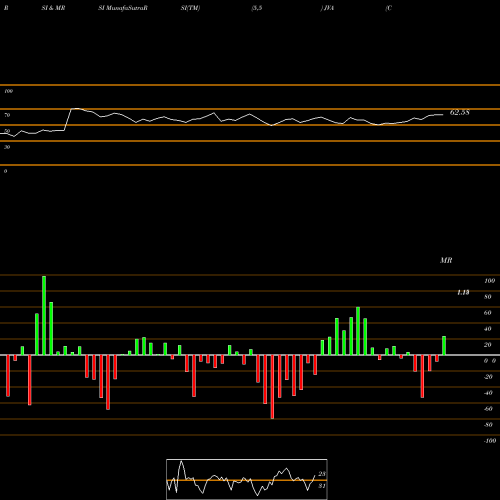Click the -80 label on MR axis
Viewport: 500px width, 500px height.
(x=488, y=425)
